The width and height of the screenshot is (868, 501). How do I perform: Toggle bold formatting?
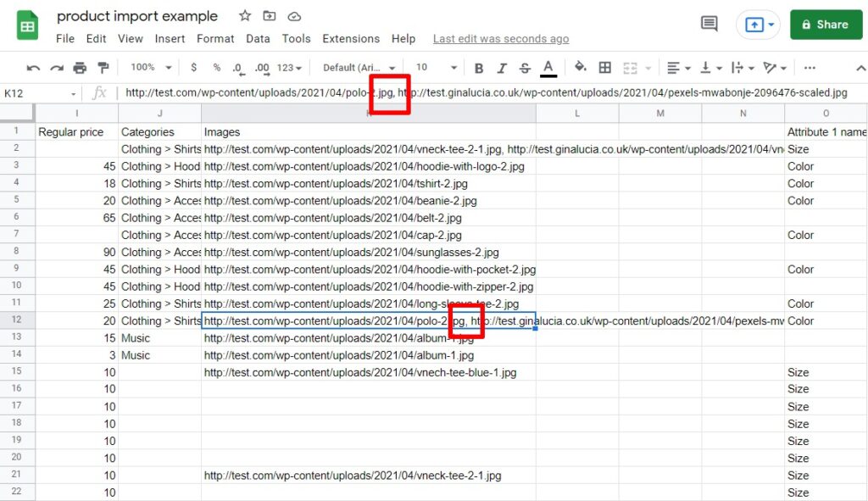[x=480, y=66]
